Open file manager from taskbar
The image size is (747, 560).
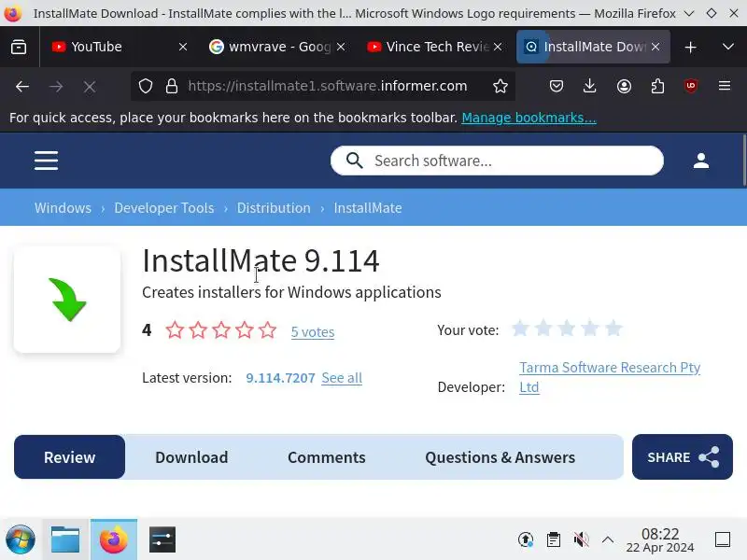point(65,539)
